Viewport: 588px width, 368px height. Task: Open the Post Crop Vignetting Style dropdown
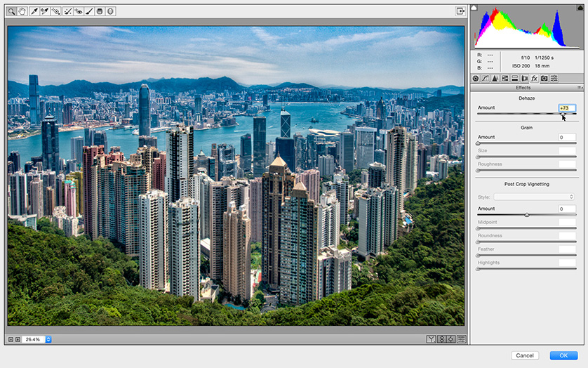[534, 197]
